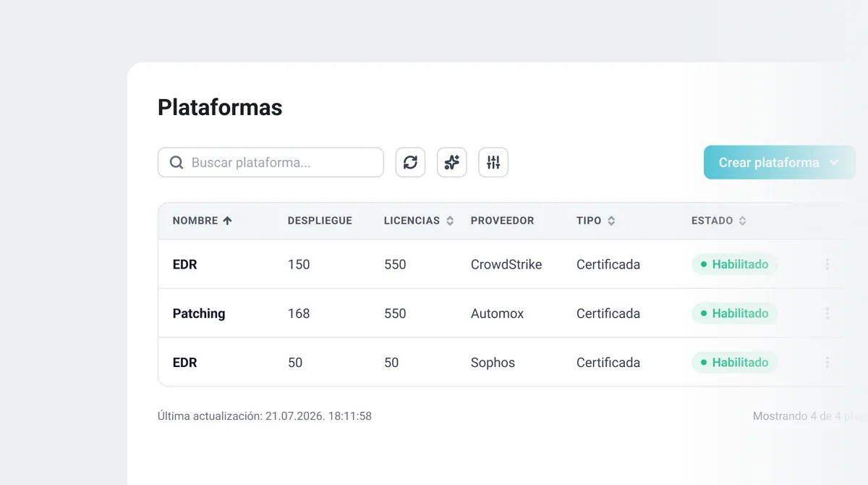Viewport: 868px width, 485px height.
Task: Open the filter sliders icon button
Action: (x=493, y=162)
